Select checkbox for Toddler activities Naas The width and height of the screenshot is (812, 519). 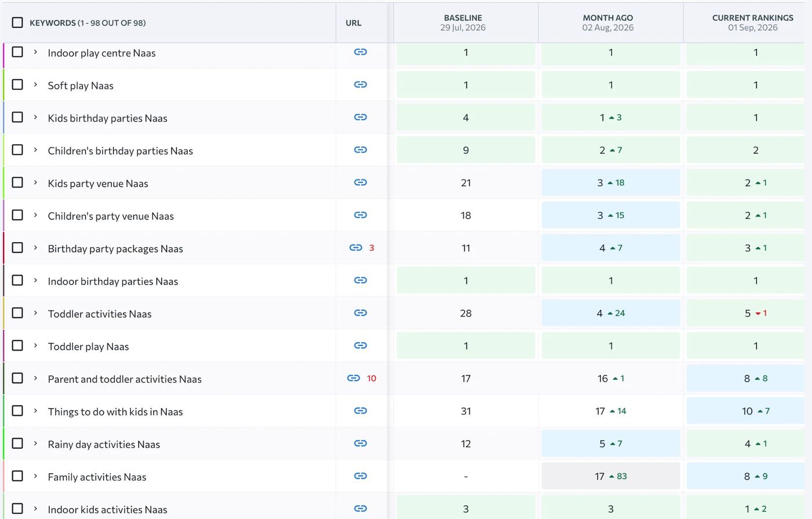pos(17,312)
